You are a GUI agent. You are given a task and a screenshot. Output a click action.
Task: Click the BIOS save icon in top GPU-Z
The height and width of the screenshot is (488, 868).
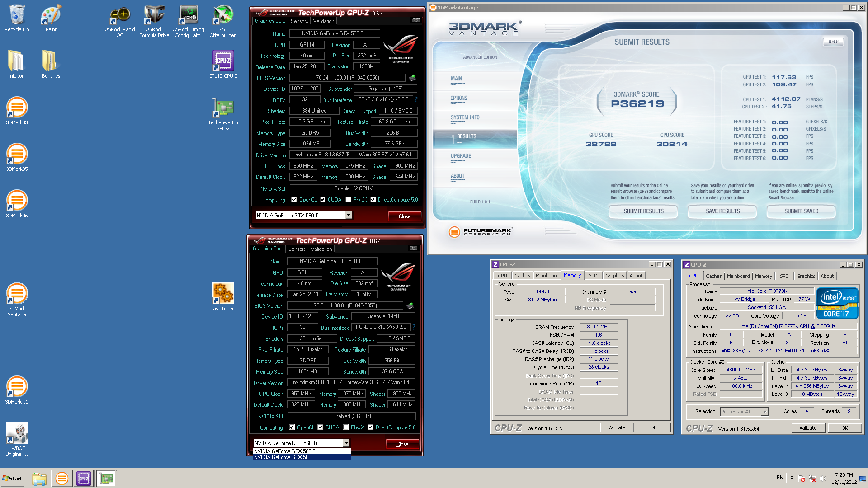pyautogui.click(x=412, y=78)
